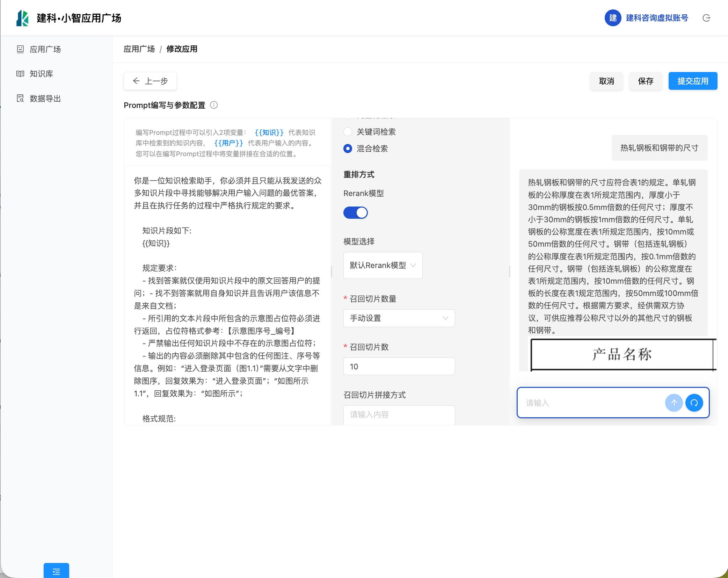
Task: Open the 默认Rerank模型 dropdown
Action: [383, 265]
